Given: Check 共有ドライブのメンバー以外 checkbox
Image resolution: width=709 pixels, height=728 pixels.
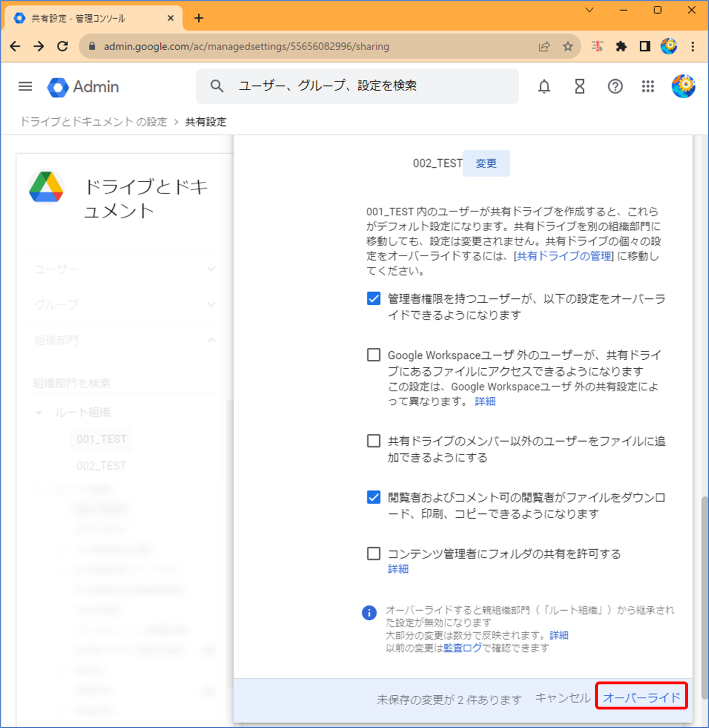Looking at the screenshot, I should click(x=374, y=441).
